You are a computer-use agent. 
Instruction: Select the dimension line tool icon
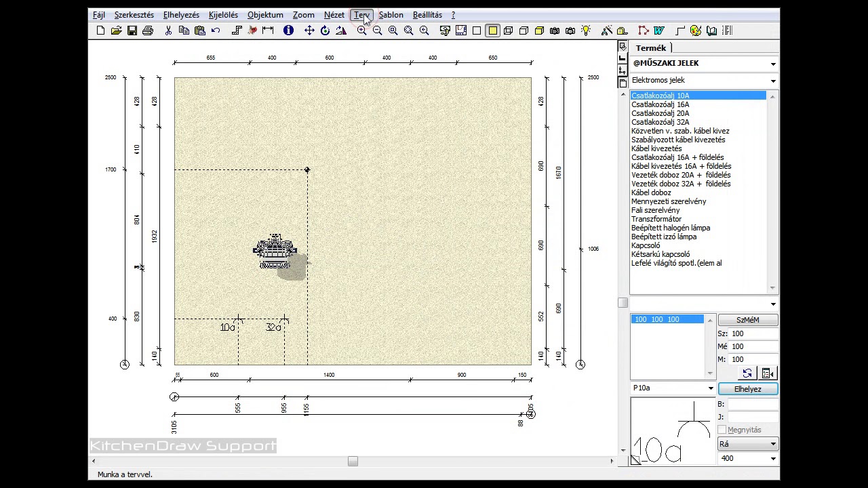pos(268,30)
